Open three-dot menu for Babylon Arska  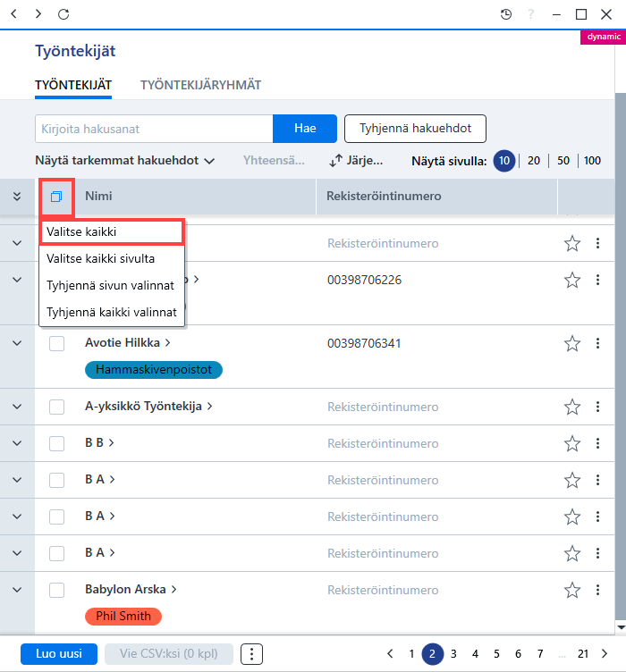click(597, 590)
